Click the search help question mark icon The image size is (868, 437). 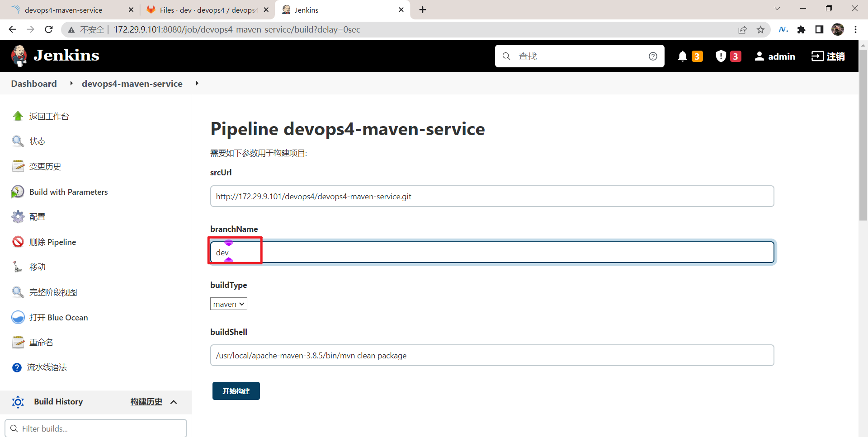[x=653, y=56]
